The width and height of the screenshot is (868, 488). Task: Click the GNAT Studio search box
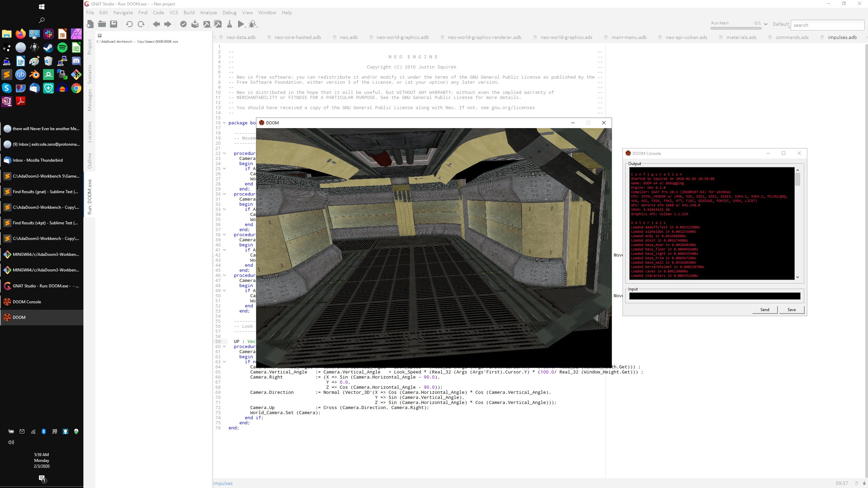click(827, 25)
